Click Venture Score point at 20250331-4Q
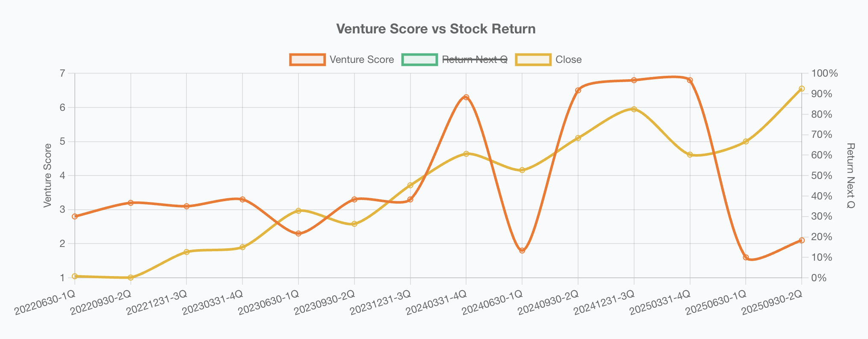This screenshot has height=339, width=868. pos(690,80)
